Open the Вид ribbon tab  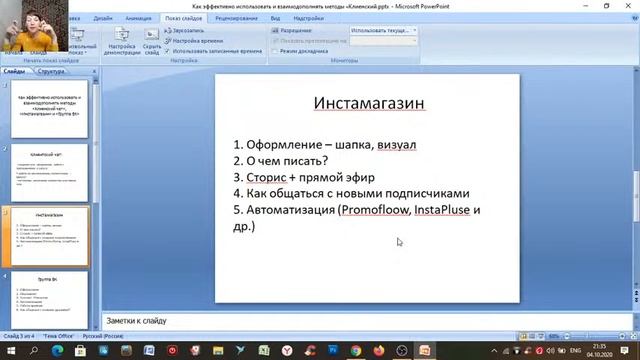pyautogui.click(x=275, y=18)
